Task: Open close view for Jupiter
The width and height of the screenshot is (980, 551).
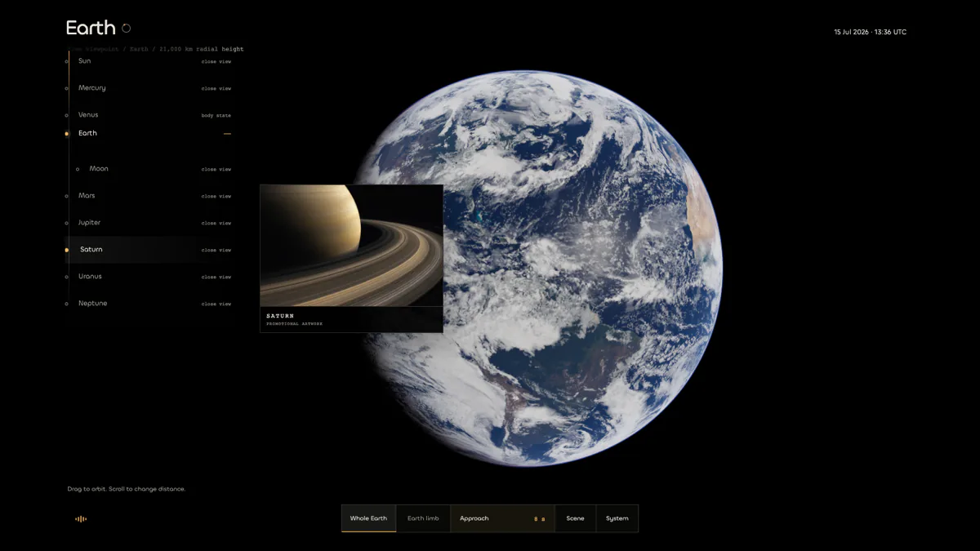Action: (216, 224)
